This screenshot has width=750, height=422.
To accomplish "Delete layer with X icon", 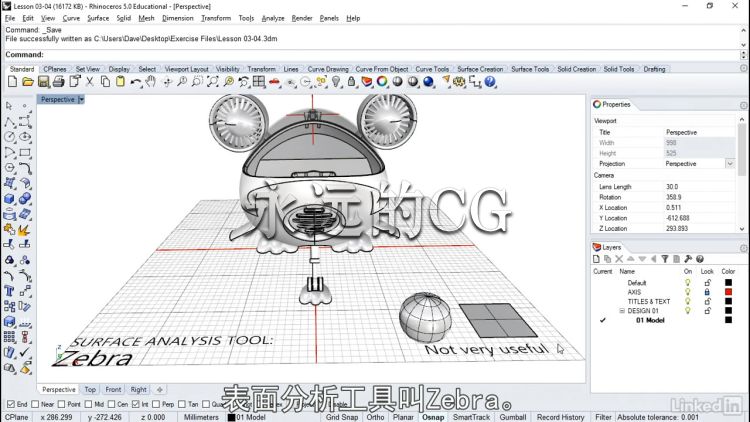I will coord(619,259).
